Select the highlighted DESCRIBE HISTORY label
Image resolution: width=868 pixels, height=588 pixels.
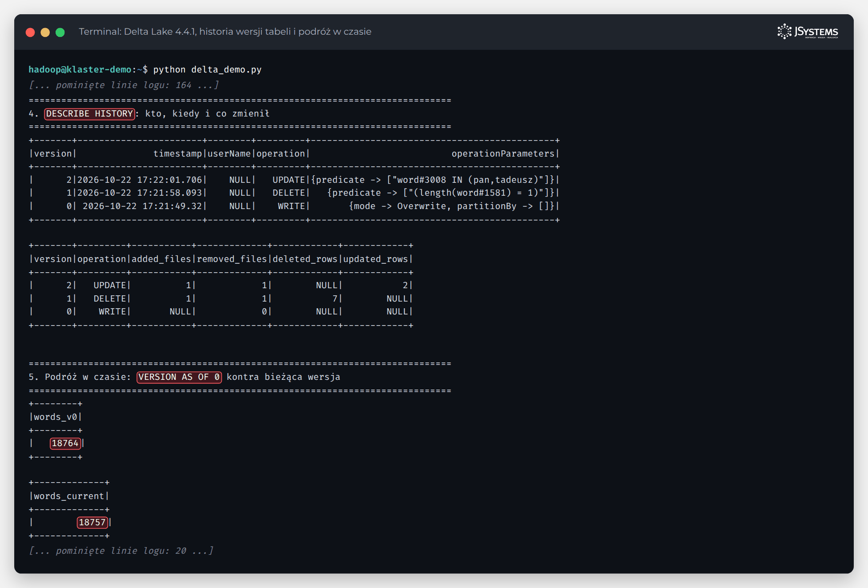click(89, 114)
